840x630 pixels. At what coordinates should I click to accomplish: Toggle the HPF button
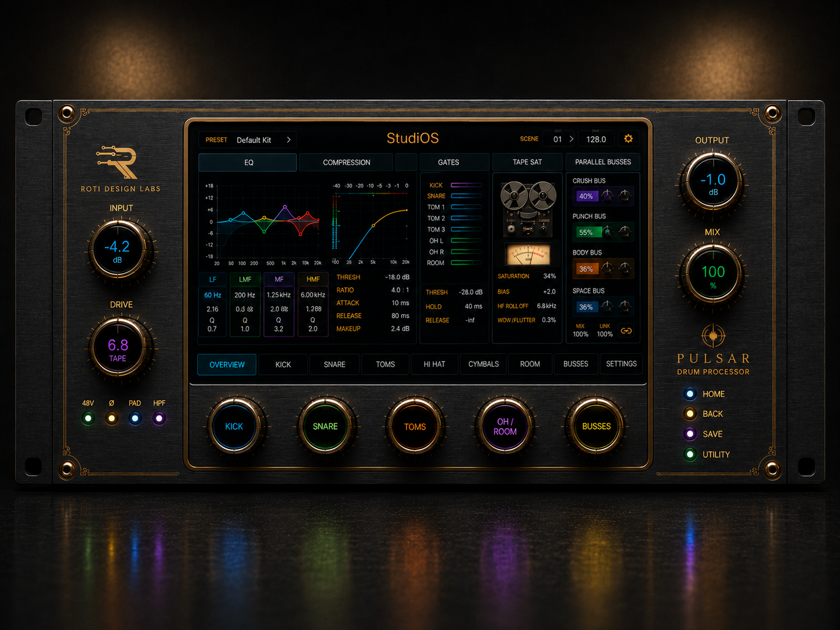[x=159, y=418]
